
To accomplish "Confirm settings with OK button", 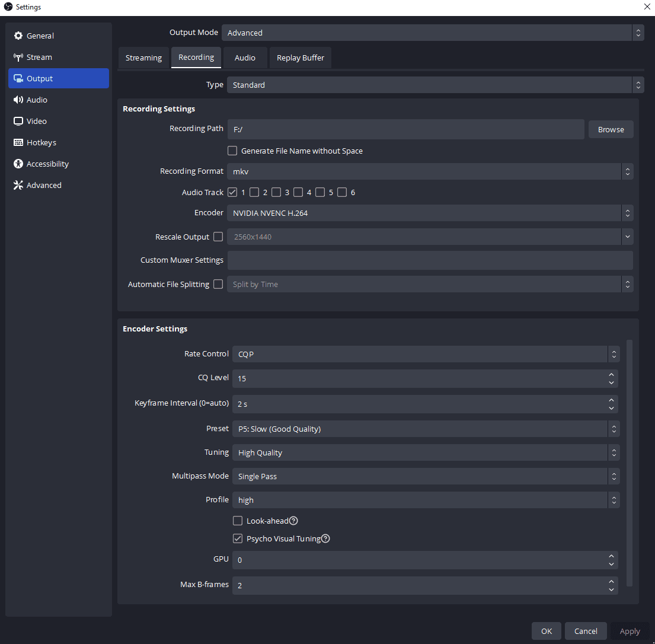I will [547, 631].
